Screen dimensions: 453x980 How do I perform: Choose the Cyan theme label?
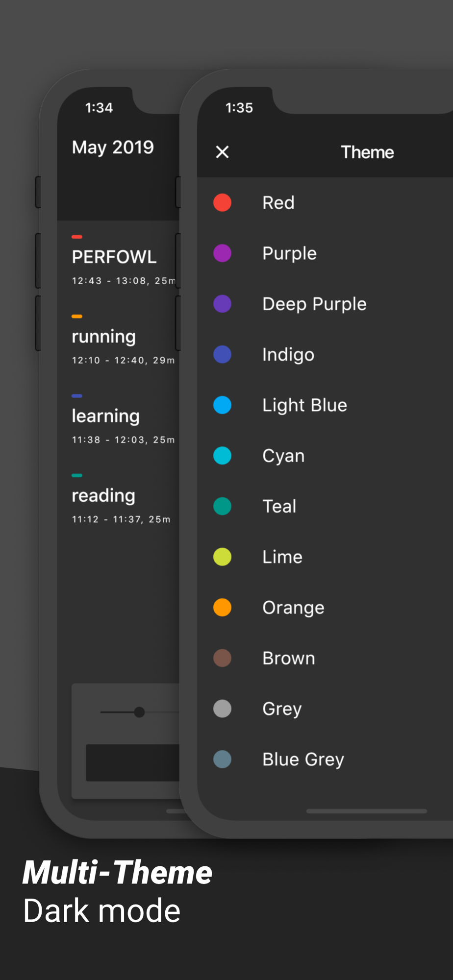coord(283,456)
